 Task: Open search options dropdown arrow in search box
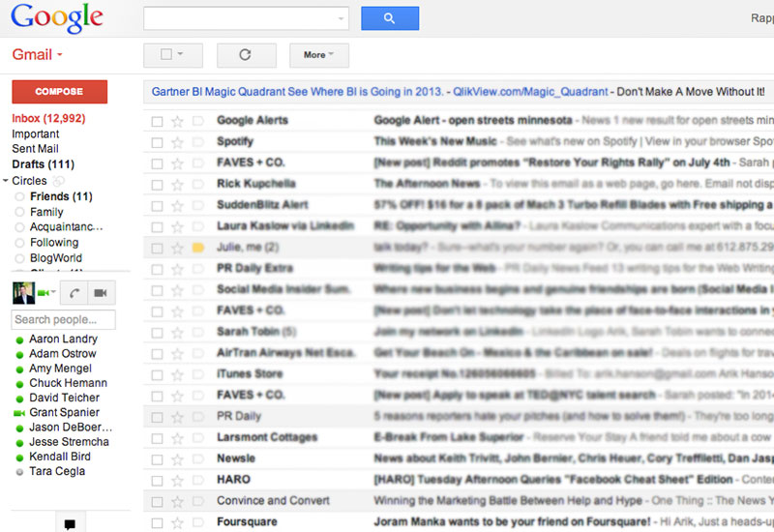[x=341, y=18]
